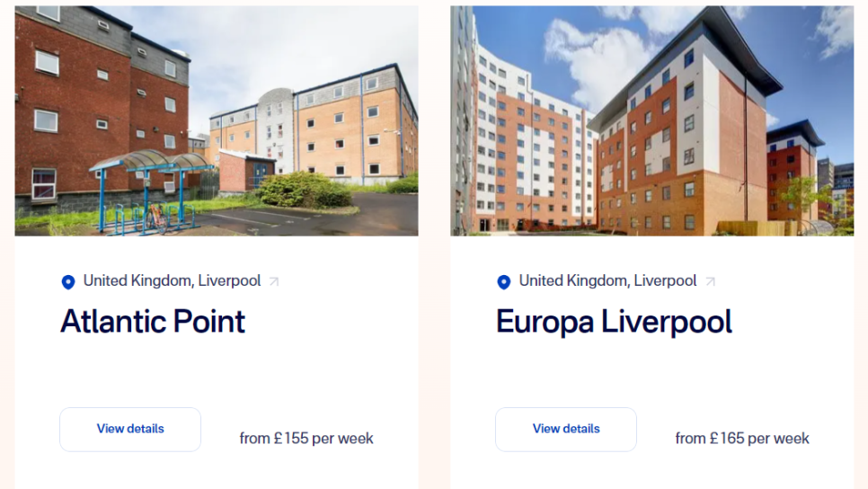
Task: Select the Europa Liverpool heading
Action: 614,322
